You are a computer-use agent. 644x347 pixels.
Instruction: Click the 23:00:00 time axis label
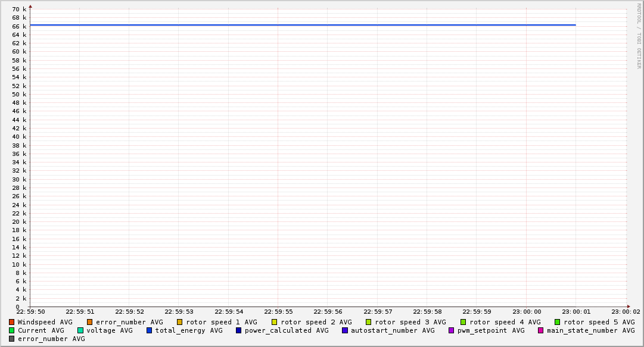click(527, 311)
